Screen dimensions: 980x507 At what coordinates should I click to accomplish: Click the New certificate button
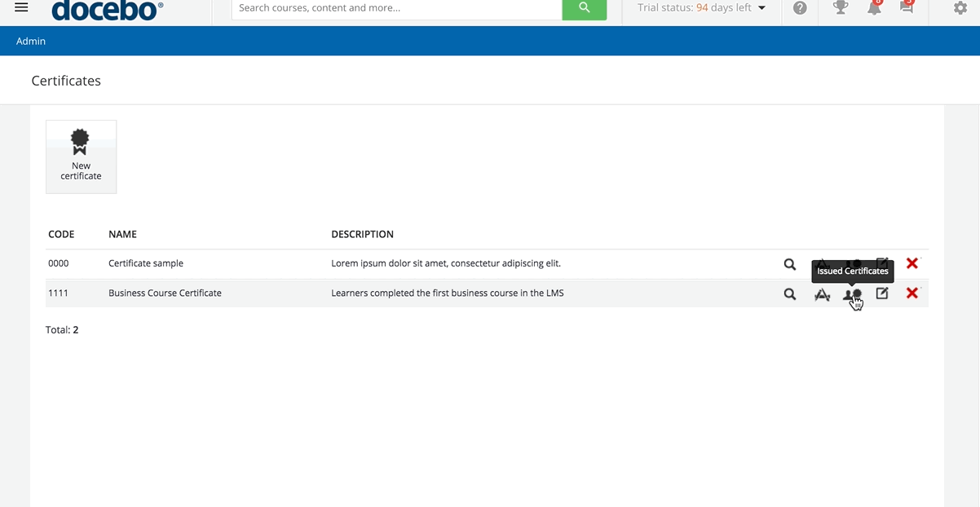tap(81, 157)
